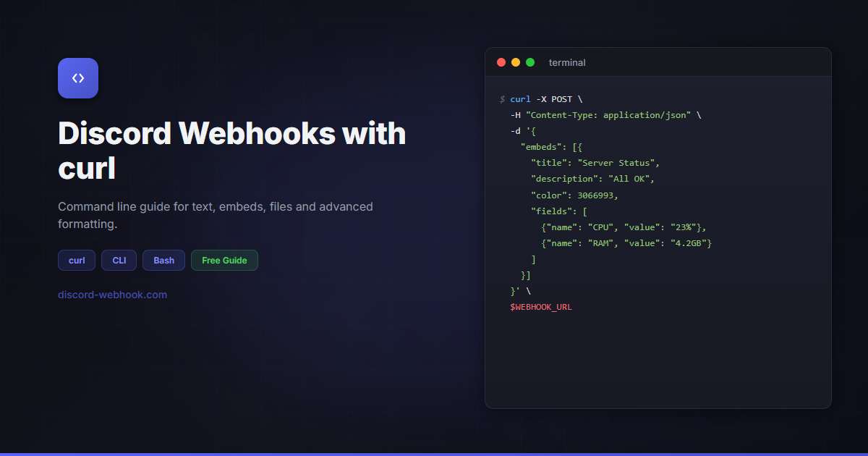Click the blue bar at the bottom edge
The image size is (868, 456).
click(x=434, y=454)
